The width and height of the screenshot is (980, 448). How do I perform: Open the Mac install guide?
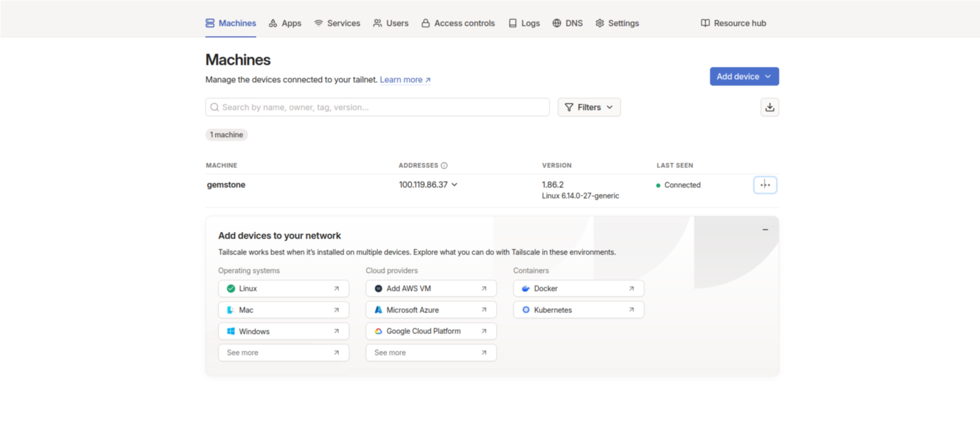[284, 310]
